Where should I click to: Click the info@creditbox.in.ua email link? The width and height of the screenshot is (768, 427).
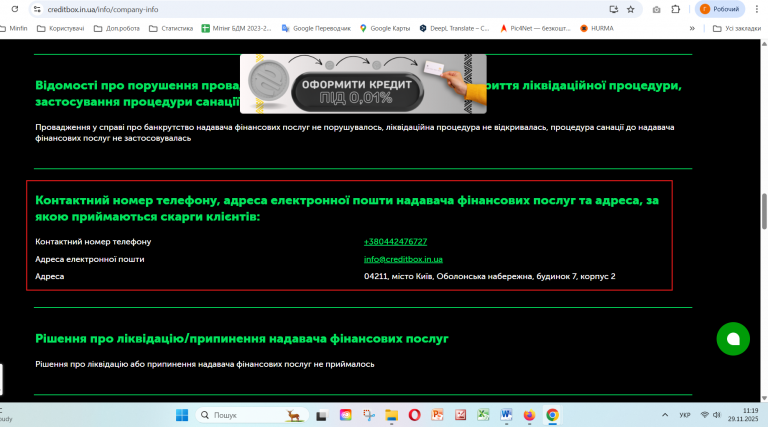403,259
